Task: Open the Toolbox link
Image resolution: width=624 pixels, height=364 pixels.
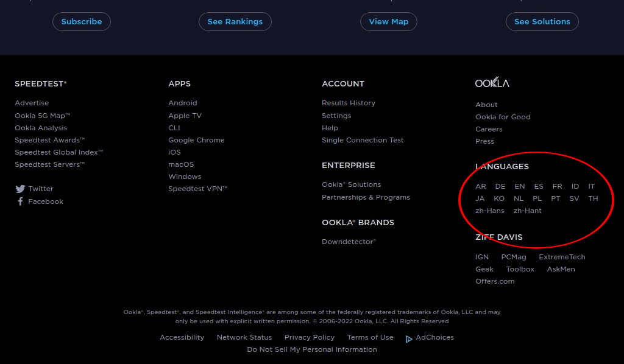Action: coord(520,270)
